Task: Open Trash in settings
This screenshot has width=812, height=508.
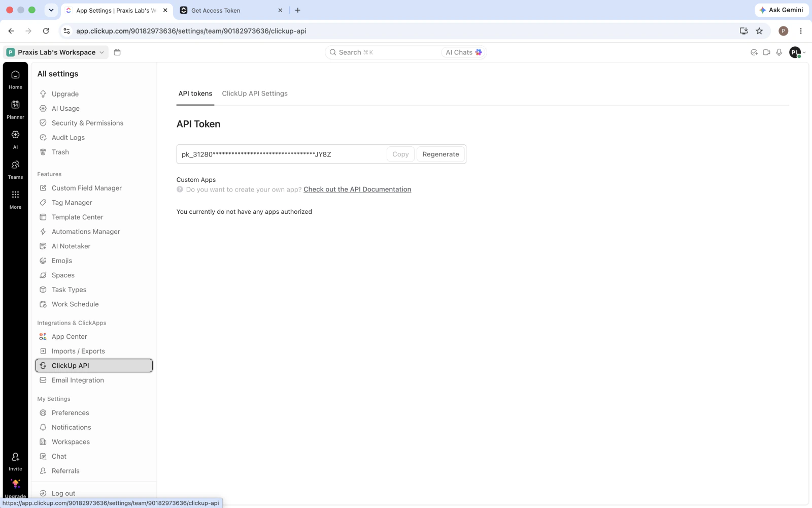Action: (93, 152)
